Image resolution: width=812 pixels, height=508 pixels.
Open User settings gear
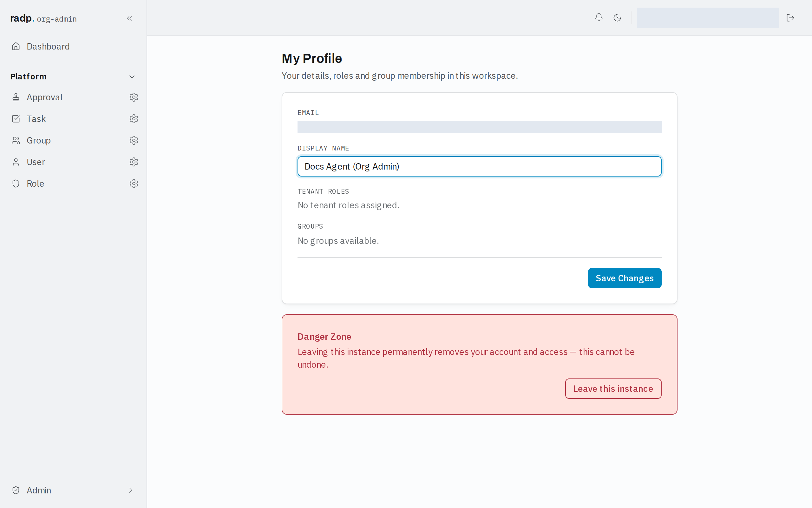[134, 162]
